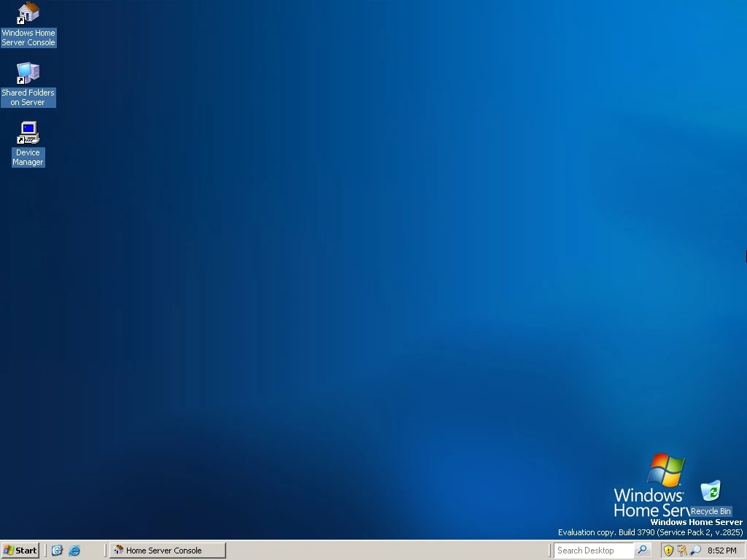The width and height of the screenshot is (747, 560).
Task: Select the Shared Folders on Server label
Action: click(28, 98)
